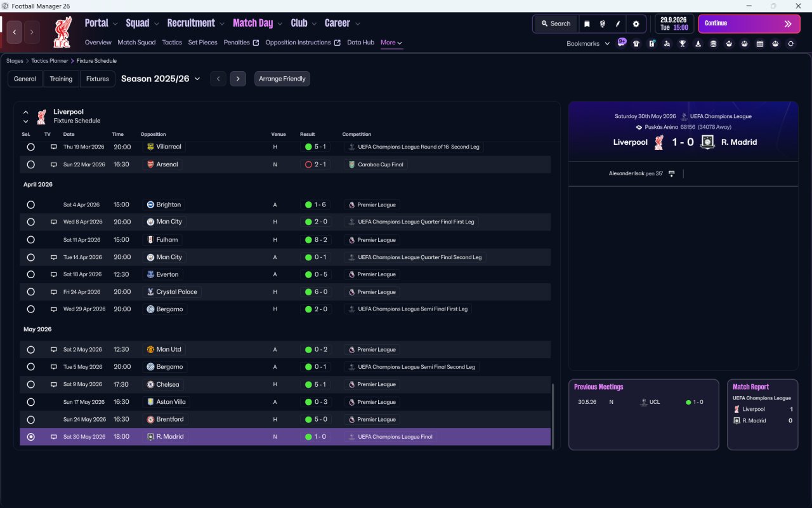Select the Brighton fixture radio button
This screenshot has width=812, height=508.
coord(30,205)
